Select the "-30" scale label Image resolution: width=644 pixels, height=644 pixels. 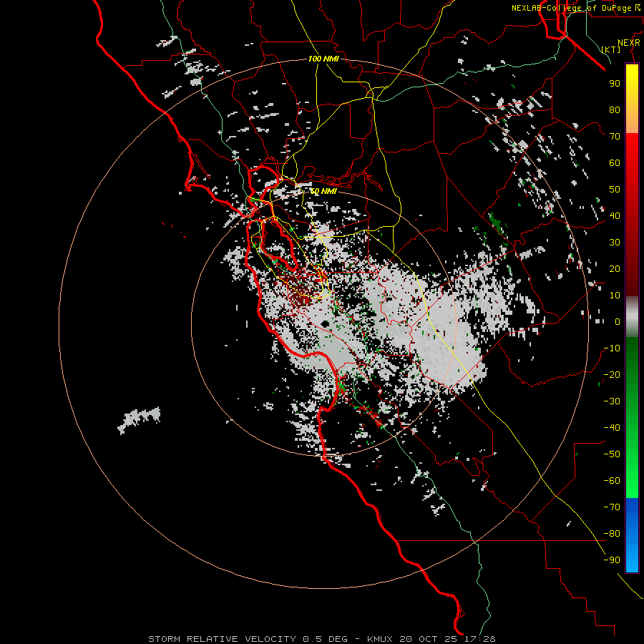pos(612,401)
